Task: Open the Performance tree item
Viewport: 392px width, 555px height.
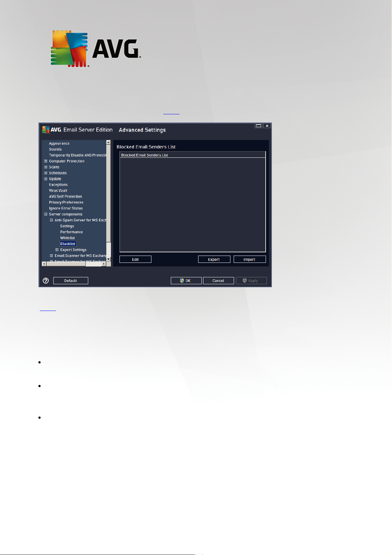Action: (71, 232)
